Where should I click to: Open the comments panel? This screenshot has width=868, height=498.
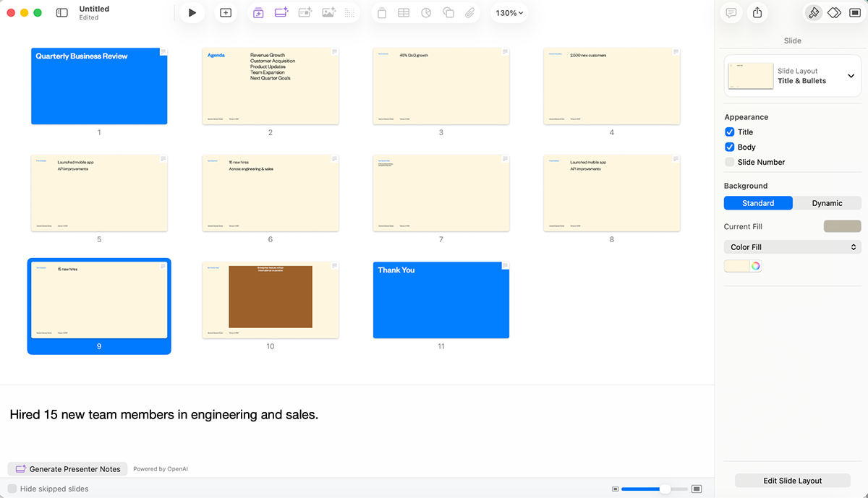click(x=731, y=12)
